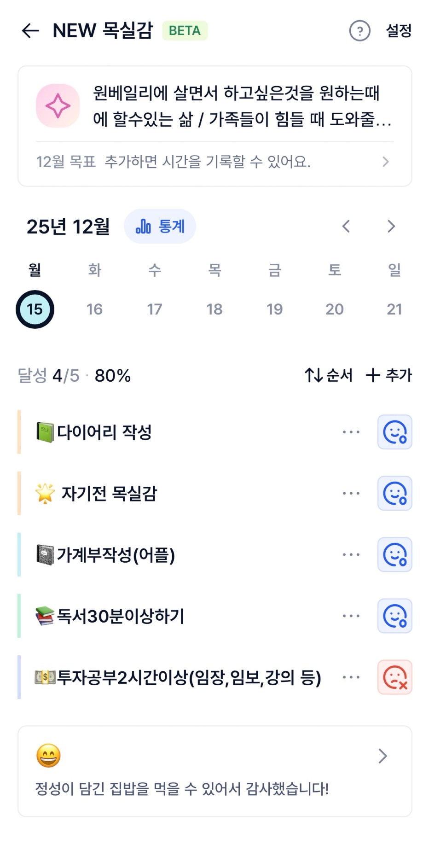Go to next week chevron

391,227
